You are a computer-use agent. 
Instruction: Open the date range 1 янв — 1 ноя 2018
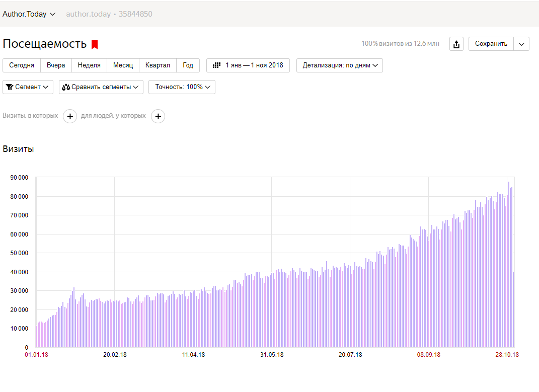click(x=254, y=65)
